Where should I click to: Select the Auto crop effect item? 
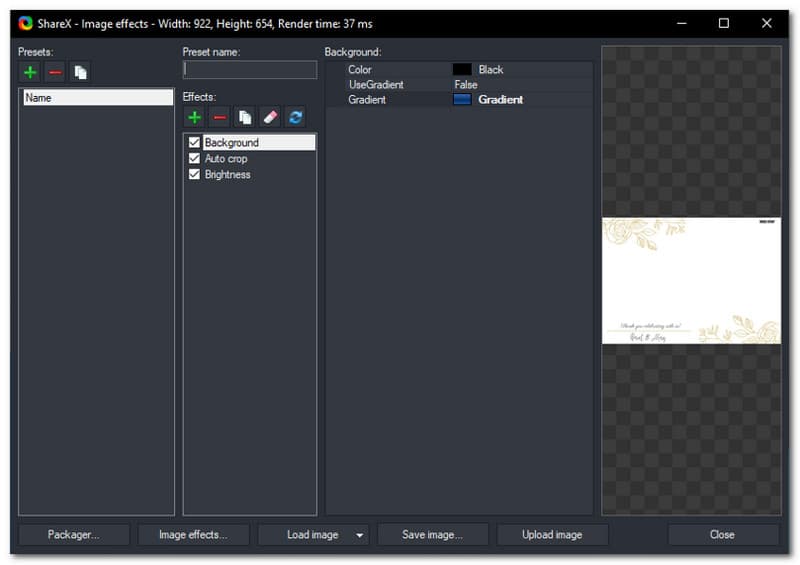click(x=226, y=159)
